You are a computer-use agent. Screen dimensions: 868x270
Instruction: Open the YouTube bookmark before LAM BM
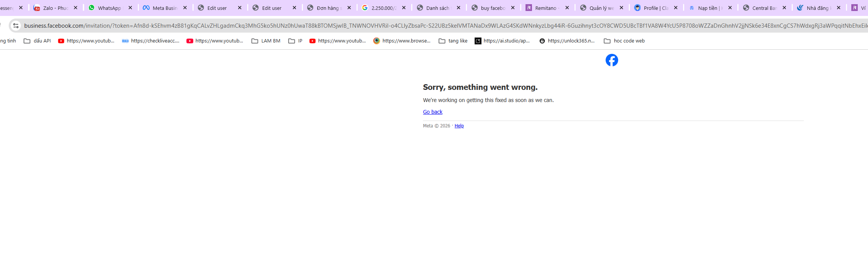point(215,41)
